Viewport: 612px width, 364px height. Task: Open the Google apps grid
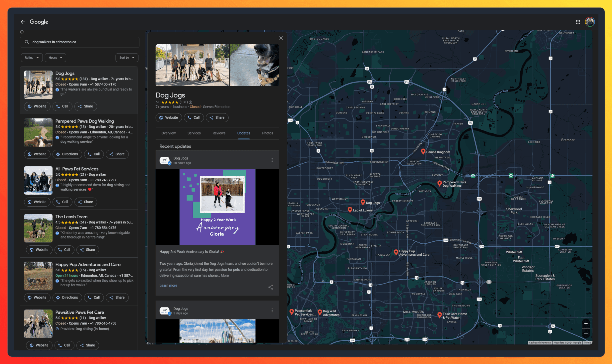click(x=578, y=22)
